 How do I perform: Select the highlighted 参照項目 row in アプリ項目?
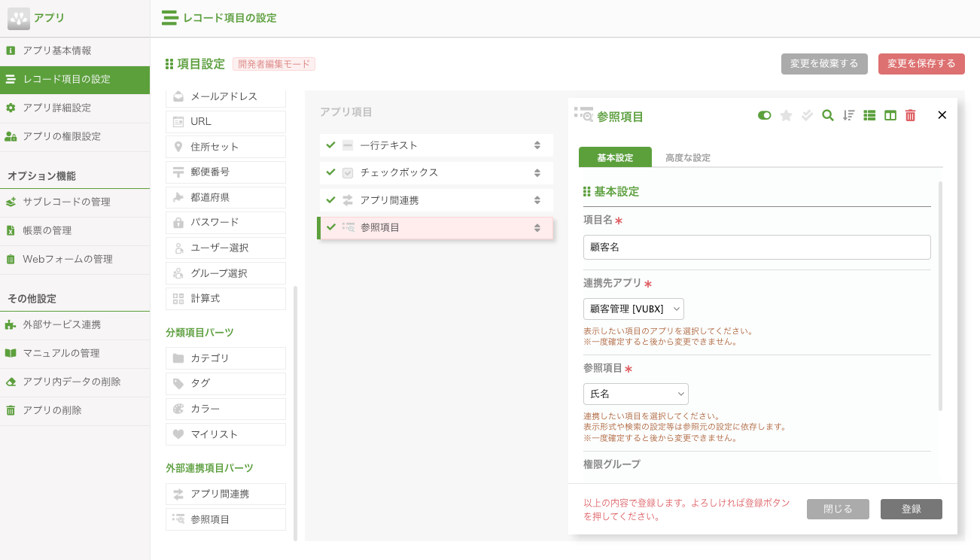point(437,227)
